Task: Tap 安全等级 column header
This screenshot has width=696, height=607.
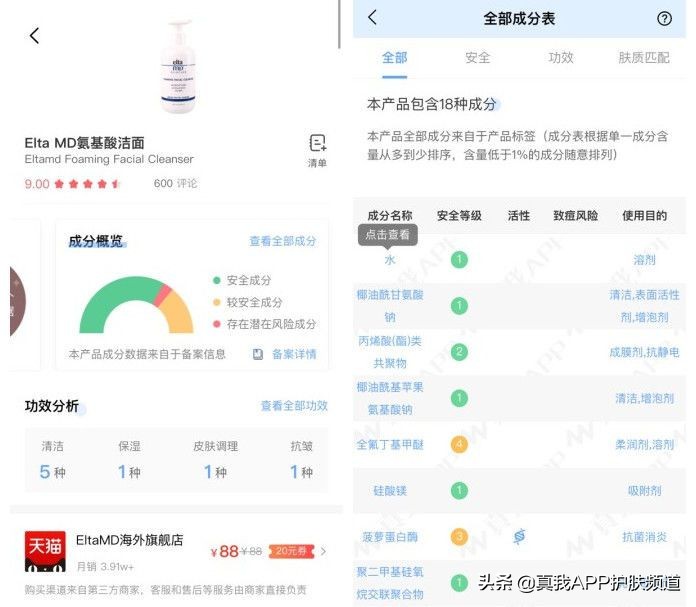Action: click(x=459, y=216)
